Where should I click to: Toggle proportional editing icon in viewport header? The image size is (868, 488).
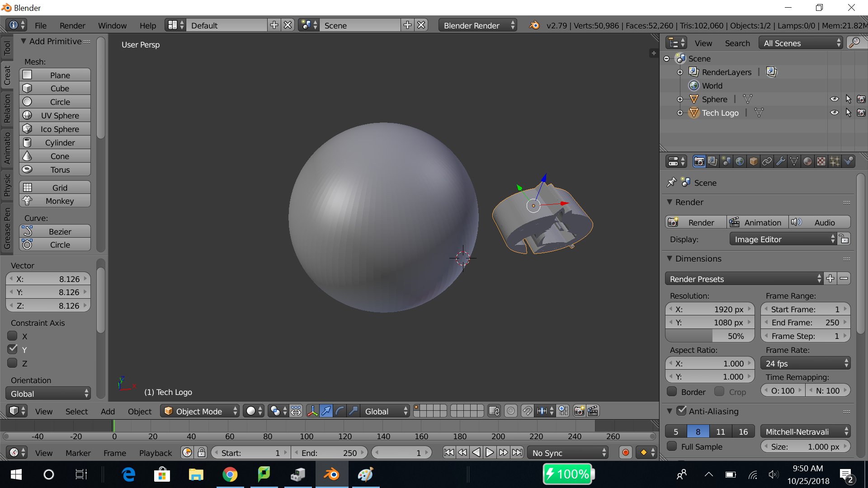[510, 411]
